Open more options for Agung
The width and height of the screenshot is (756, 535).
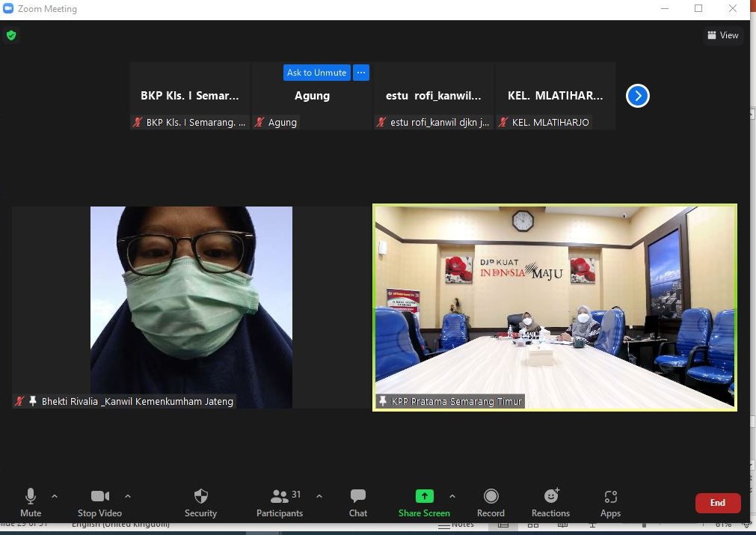[361, 73]
